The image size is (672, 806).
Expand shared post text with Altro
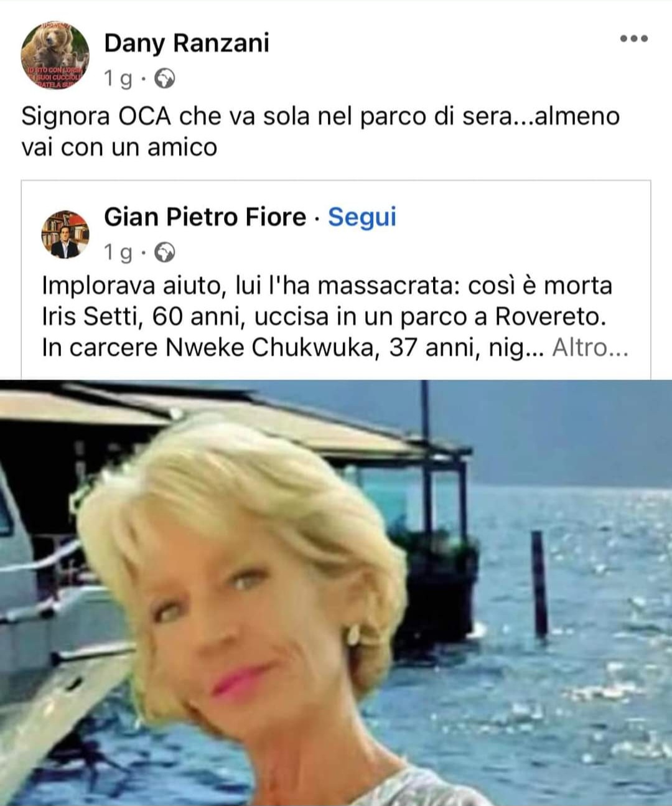590,347
